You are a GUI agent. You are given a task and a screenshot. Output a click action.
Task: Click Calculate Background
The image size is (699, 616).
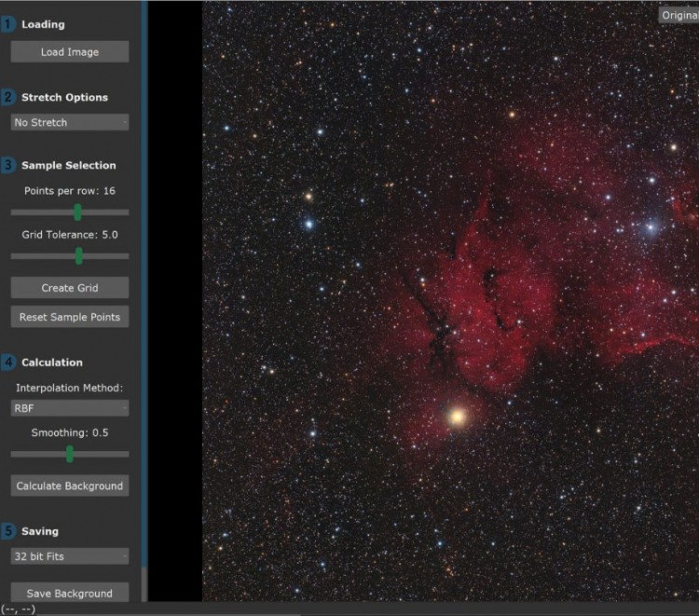(70, 486)
